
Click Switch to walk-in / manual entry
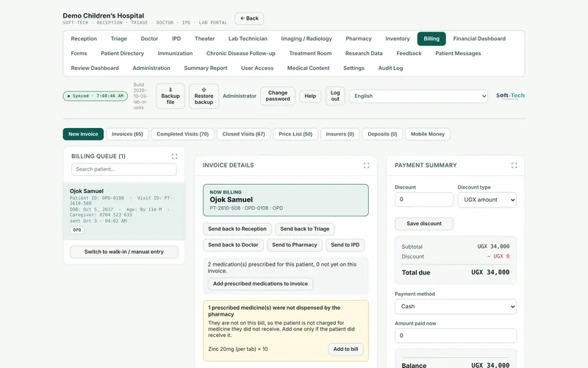(x=124, y=252)
